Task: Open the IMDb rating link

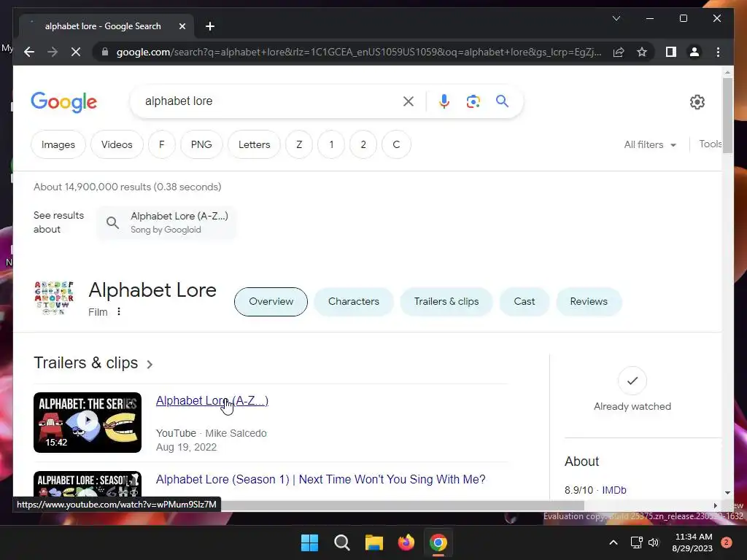Action: (x=614, y=490)
